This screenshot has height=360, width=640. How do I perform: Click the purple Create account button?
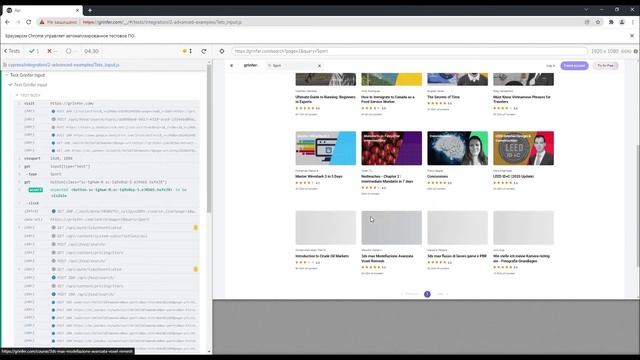[x=574, y=65]
